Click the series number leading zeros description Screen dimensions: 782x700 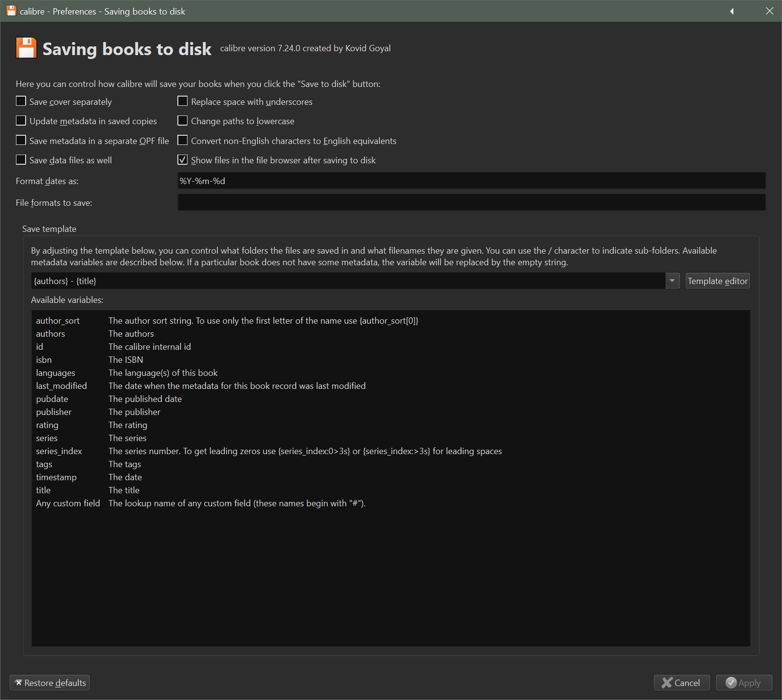pyautogui.click(x=305, y=451)
